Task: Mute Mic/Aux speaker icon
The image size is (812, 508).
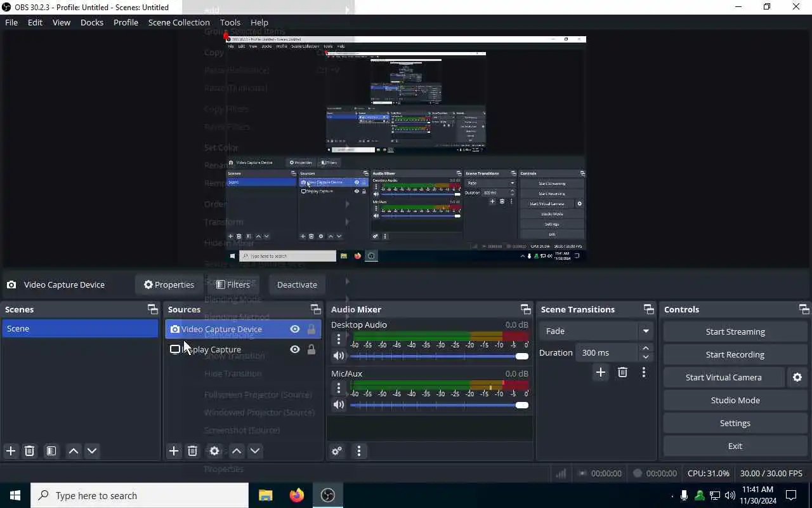Action: (x=339, y=404)
